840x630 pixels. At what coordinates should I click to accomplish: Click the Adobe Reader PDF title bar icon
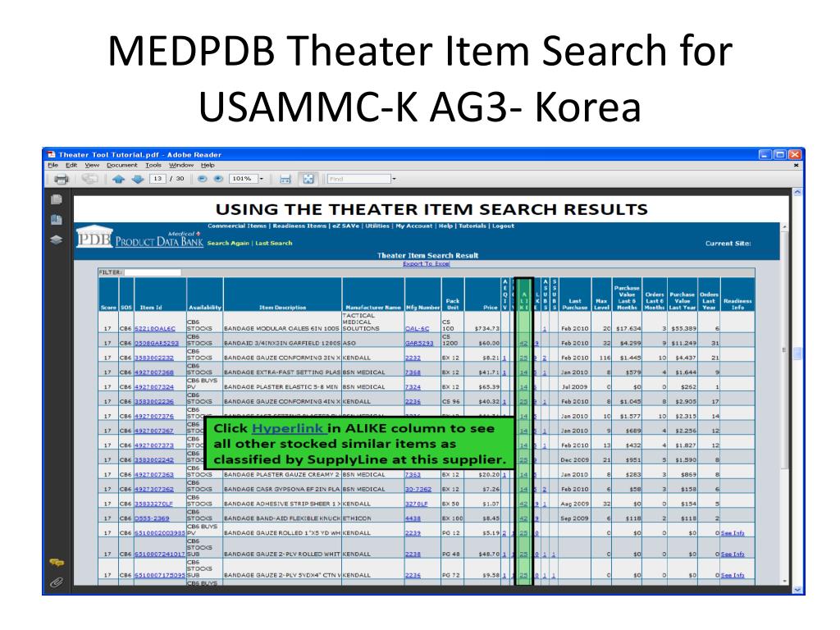[52, 154]
